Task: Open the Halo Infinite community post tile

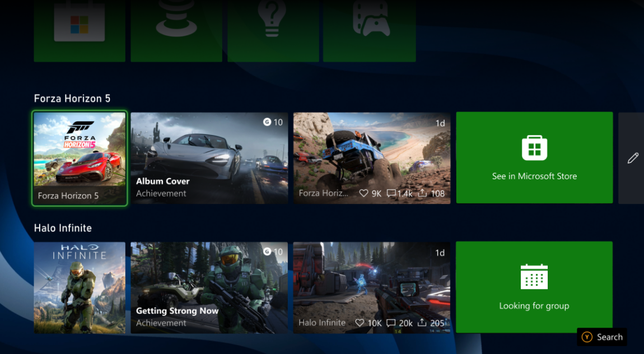Action: (372, 287)
